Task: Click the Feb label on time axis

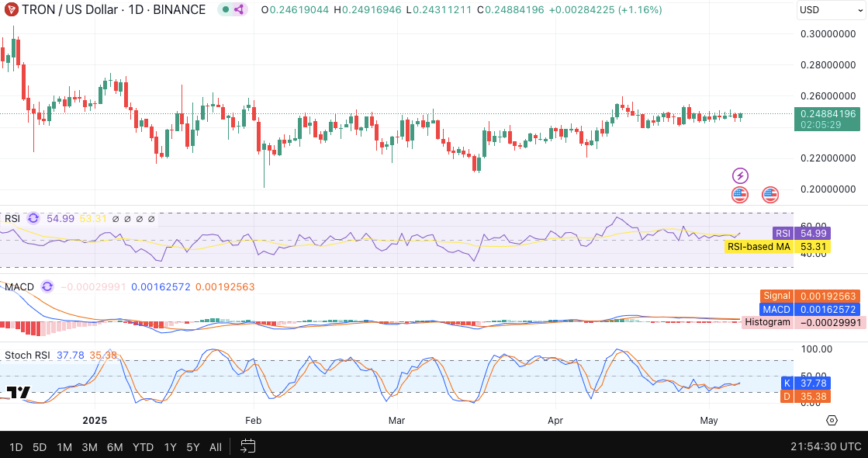Action: click(x=253, y=420)
